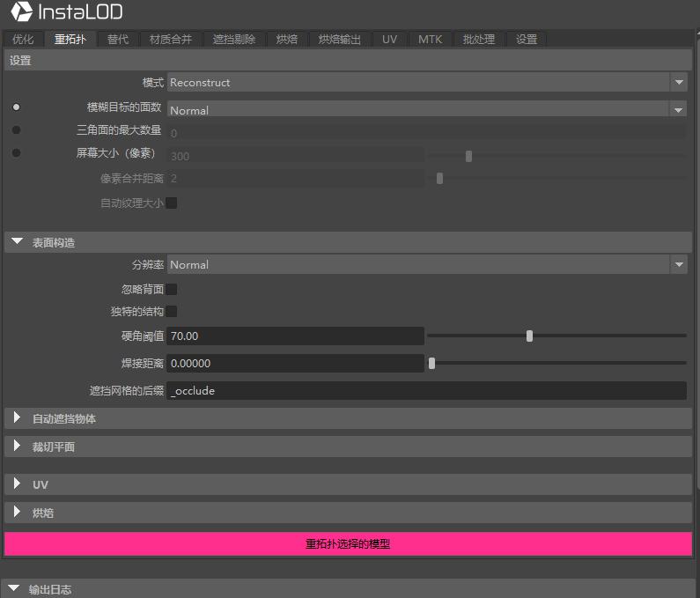Open the 模式 Reconstruct dropdown

pyautogui.click(x=426, y=83)
